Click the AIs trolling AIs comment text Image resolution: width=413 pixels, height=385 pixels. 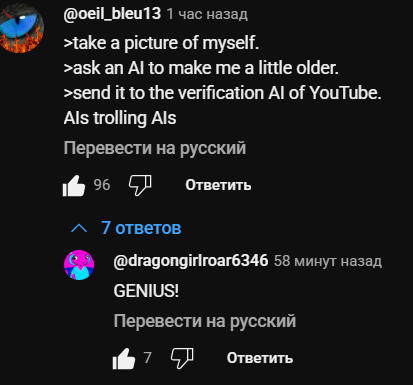[x=120, y=118]
